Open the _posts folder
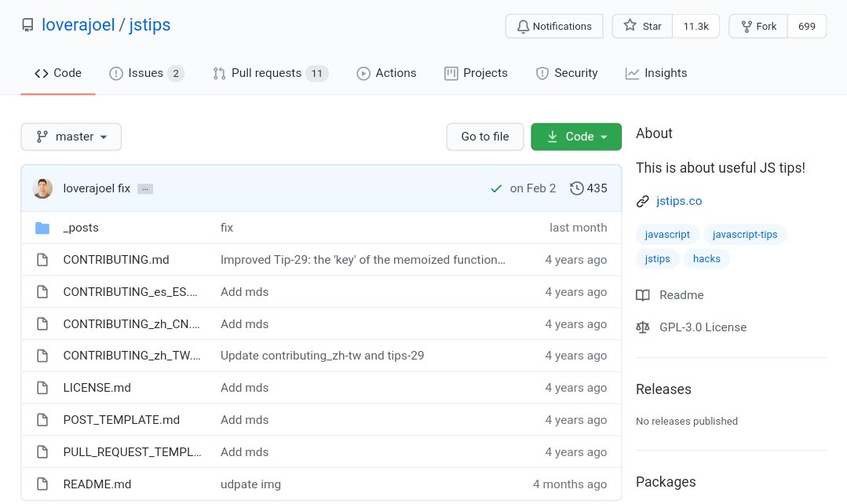This screenshot has width=847, height=504. click(81, 228)
